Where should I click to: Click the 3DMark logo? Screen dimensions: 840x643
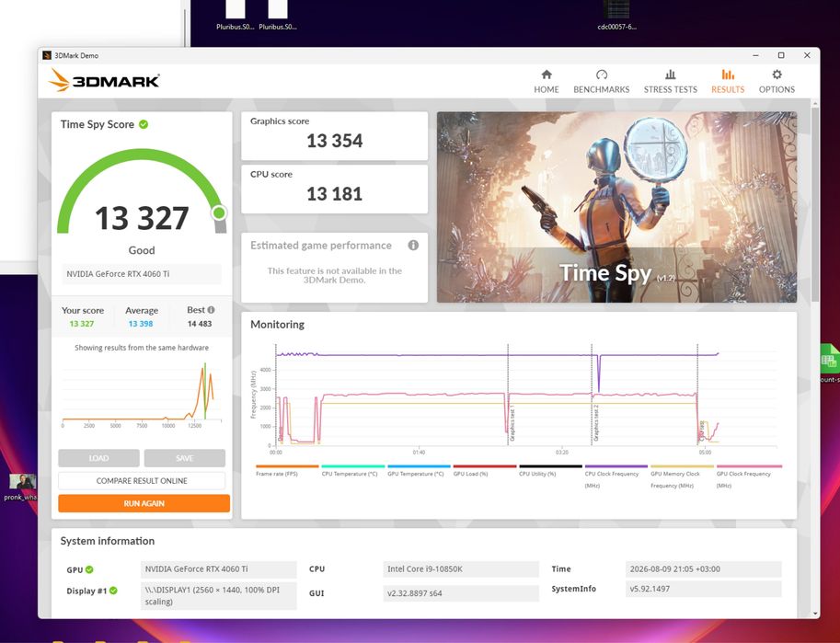(x=103, y=80)
